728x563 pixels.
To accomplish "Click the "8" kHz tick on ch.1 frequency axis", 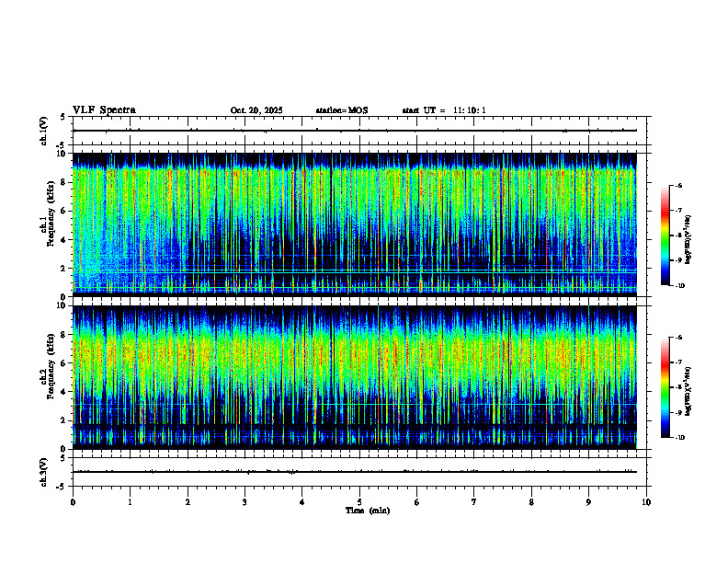I will (64, 182).
